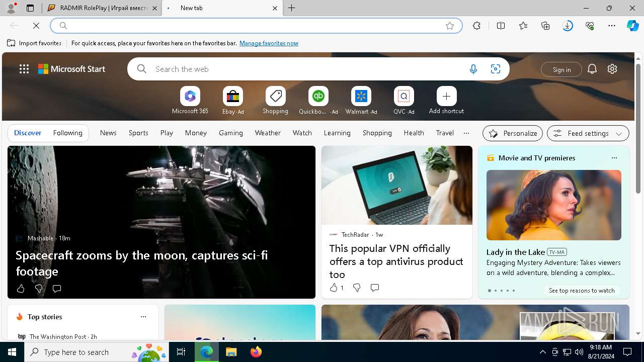This screenshot has width=644, height=362.
Task: Open the Ebay shortcut tile
Action: (x=233, y=101)
